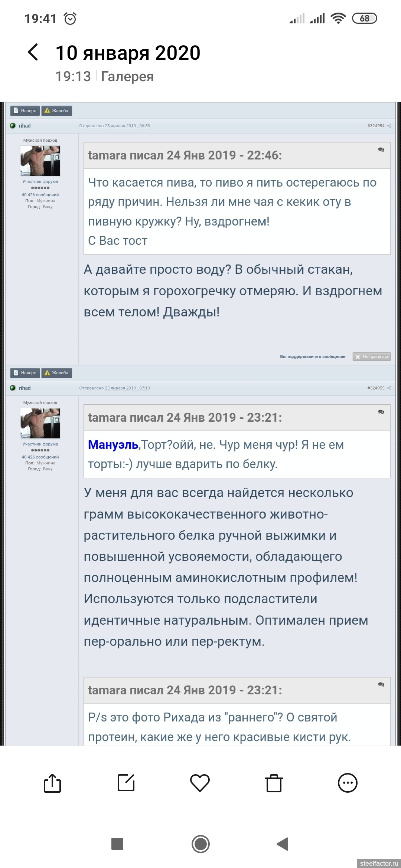
Task: Click the first Жалоба report button
Action: 56,111
